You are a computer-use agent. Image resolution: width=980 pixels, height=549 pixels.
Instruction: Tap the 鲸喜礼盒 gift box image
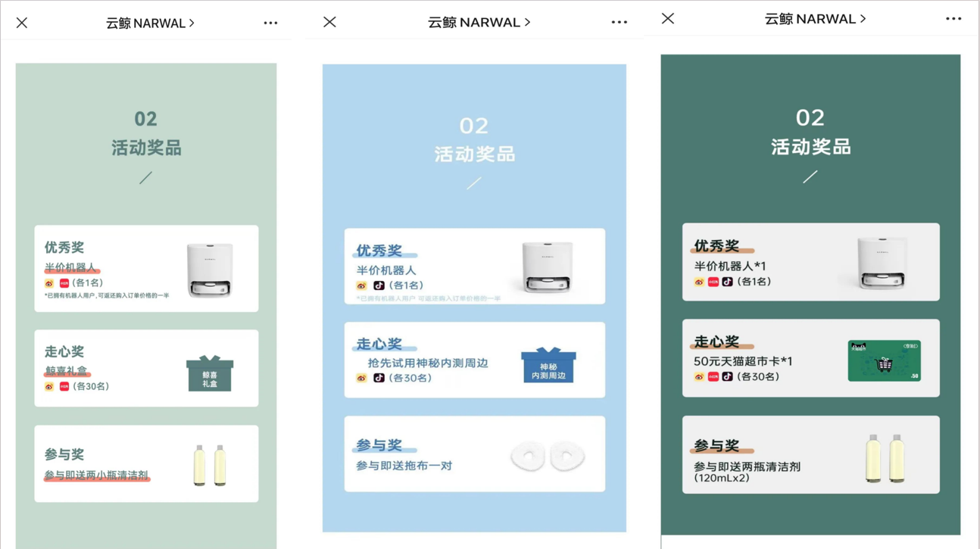(x=210, y=373)
